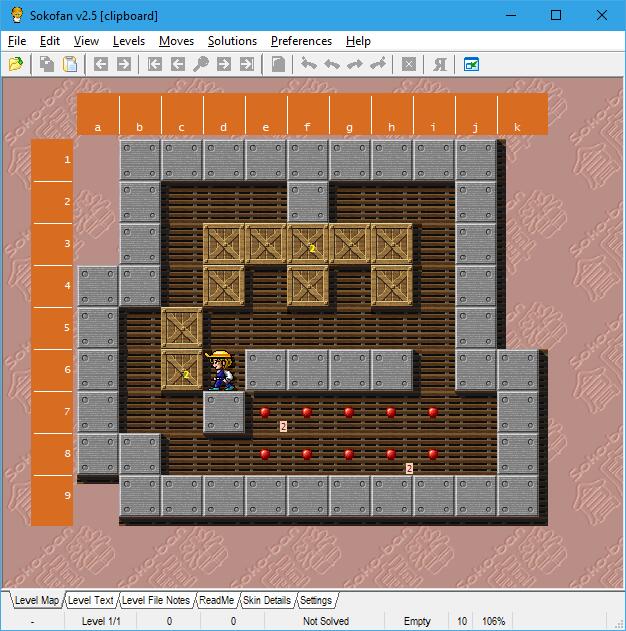
Task: Open the Levels menu
Action: 129,41
